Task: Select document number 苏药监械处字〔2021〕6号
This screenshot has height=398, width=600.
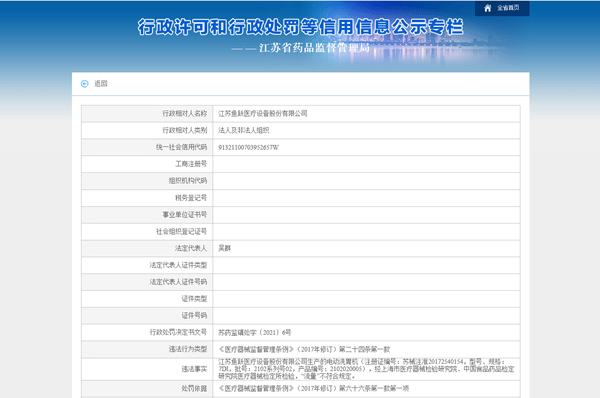Action: tap(255, 333)
